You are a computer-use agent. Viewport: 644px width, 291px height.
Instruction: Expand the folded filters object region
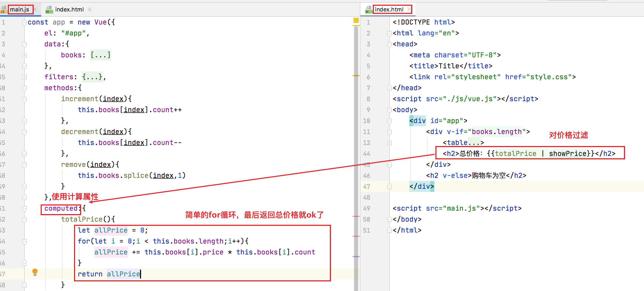click(x=25, y=77)
